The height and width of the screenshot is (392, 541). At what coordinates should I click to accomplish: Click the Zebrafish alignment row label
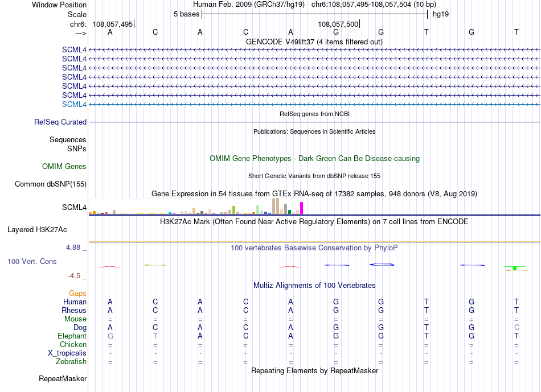(71, 362)
